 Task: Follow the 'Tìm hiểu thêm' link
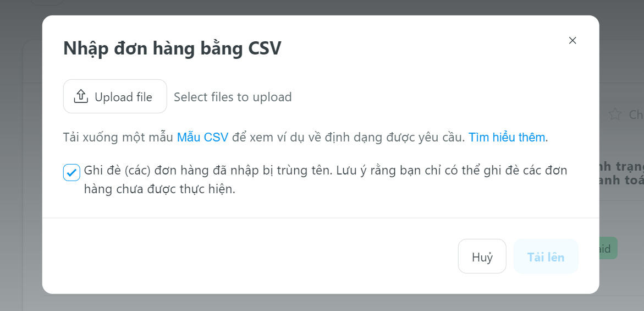(x=507, y=137)
